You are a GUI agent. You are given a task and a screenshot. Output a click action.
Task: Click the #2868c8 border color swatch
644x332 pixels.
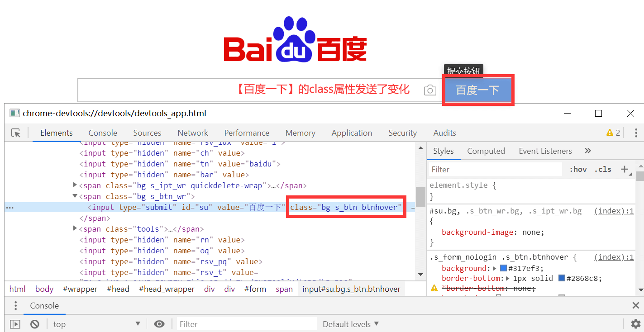click(562, 278)
